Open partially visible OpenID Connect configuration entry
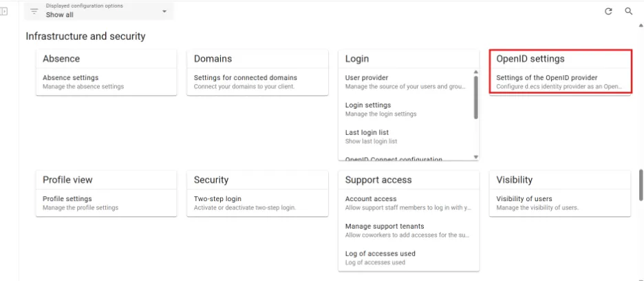This screenshot has width=644, height=281. click(x=394, y=158)
